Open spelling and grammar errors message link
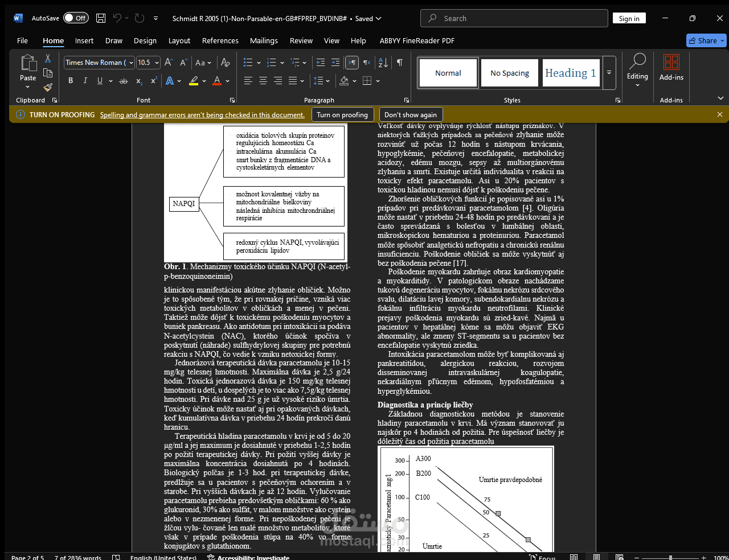This screenshot has width=729, height=560. point(202,115)
